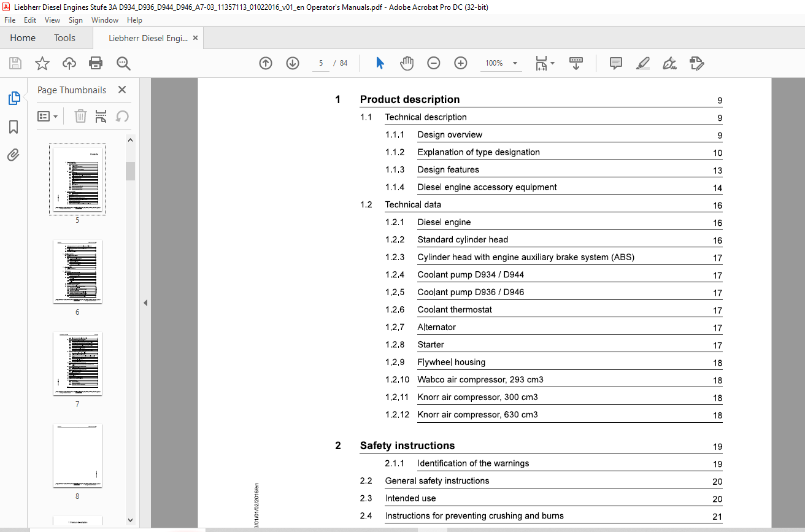Open Technical description contents link
805x532 pixels.
point(426,117)
